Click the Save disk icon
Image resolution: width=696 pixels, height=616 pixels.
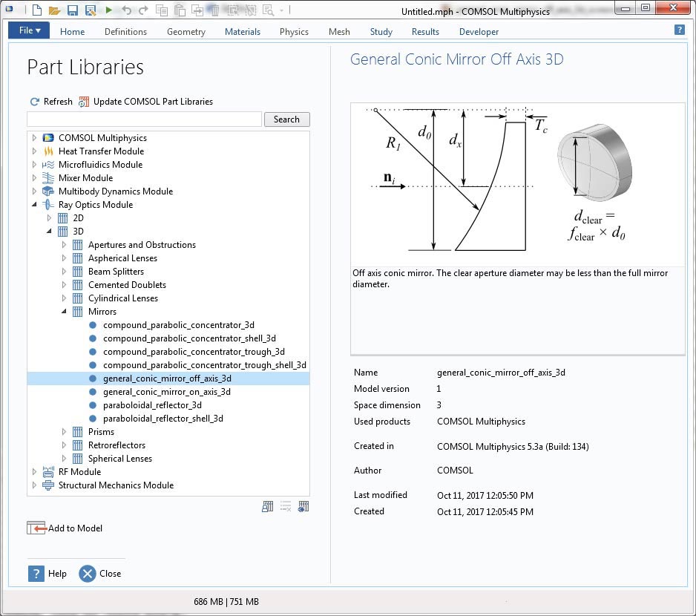72,10
